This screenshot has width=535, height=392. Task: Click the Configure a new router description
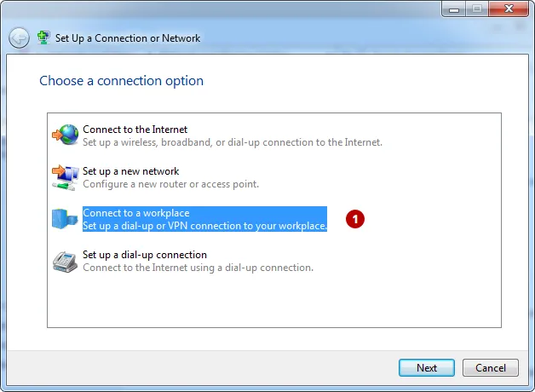point(170,184)
